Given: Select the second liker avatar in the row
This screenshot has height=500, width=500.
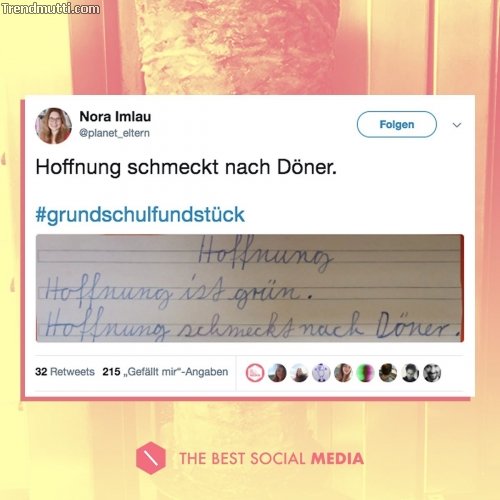Looking at the screenshot, I should (277, 373).
